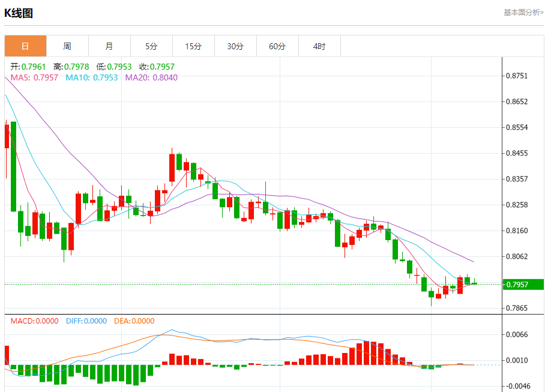Click the MA20: 0.8040 legend label
This screenshot has width=548, height=392.
coord(151,77)
